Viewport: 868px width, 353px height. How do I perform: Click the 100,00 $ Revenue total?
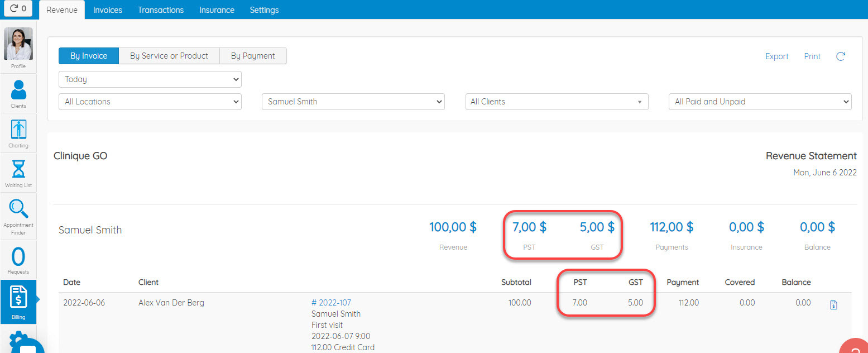[453, 227]
